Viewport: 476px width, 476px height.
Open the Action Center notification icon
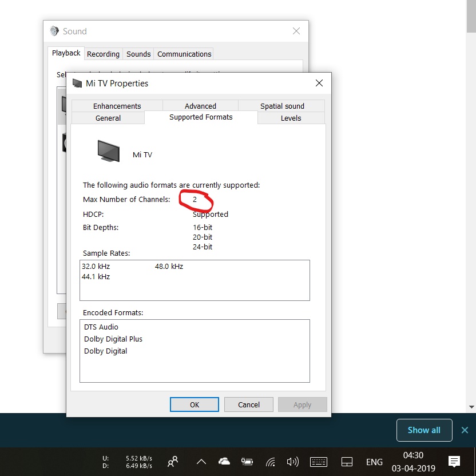point(454,462)
